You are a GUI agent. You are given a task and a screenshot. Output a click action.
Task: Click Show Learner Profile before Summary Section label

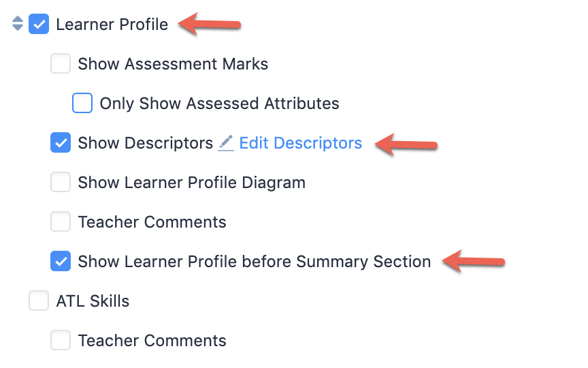click(x=255, y=262)
